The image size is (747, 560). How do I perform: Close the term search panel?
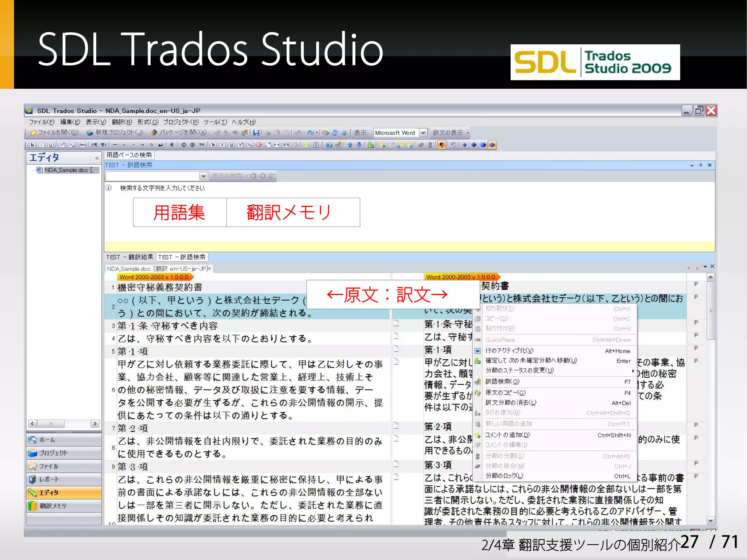pos(709,165)
